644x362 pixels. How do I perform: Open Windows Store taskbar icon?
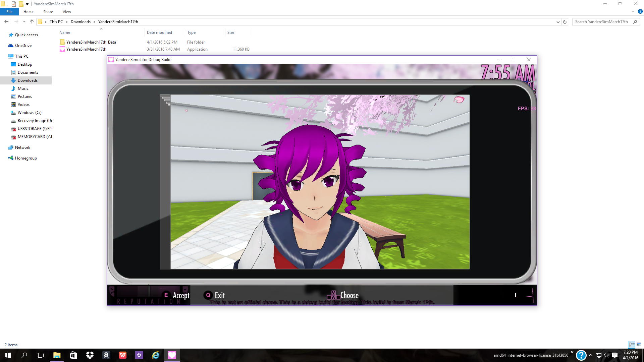(73, 355)
